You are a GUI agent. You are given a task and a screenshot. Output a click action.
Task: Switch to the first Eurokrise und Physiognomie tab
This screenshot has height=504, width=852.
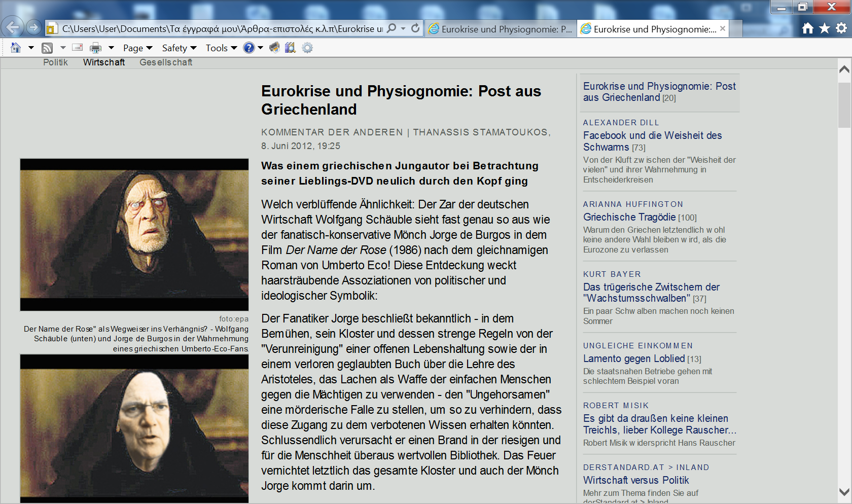tap(501, 29)
